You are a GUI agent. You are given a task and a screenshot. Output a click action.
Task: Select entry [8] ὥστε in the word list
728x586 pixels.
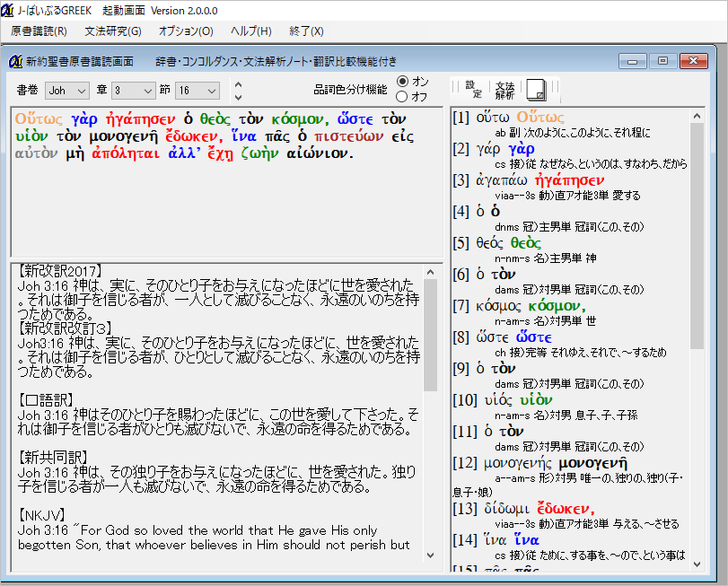tap(503, 337)
